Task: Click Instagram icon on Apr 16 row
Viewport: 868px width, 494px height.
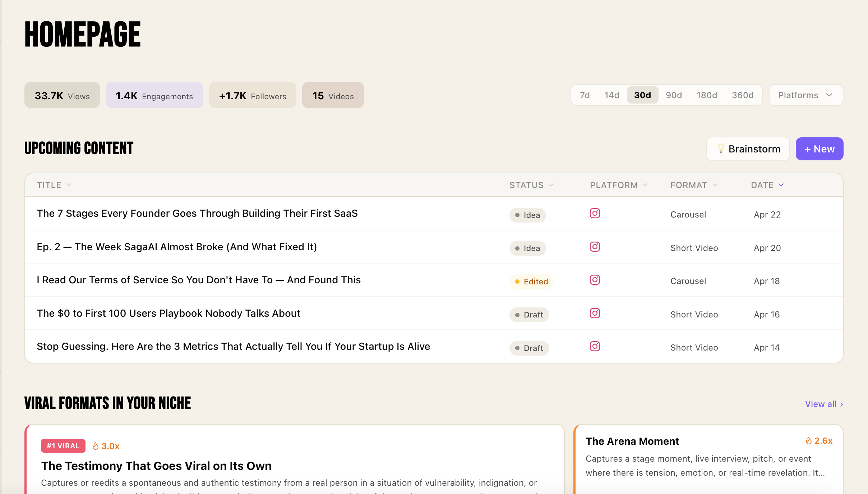Action: click(595, 313)
